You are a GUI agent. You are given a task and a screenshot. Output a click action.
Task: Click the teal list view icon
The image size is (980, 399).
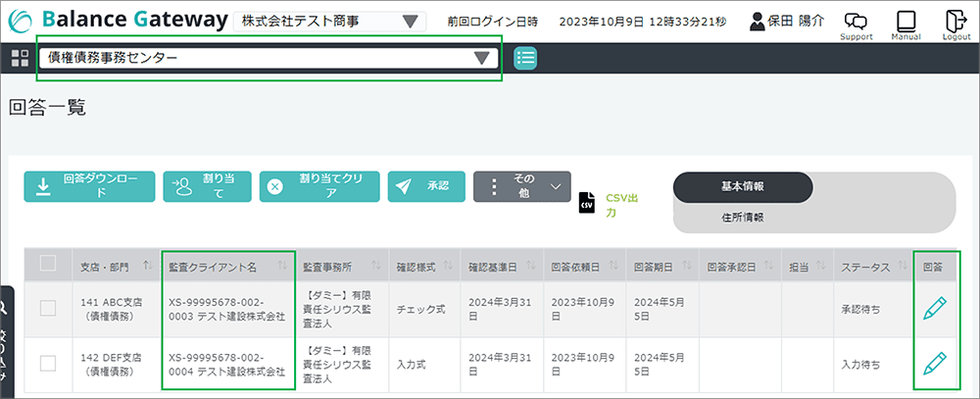[525, 58]
